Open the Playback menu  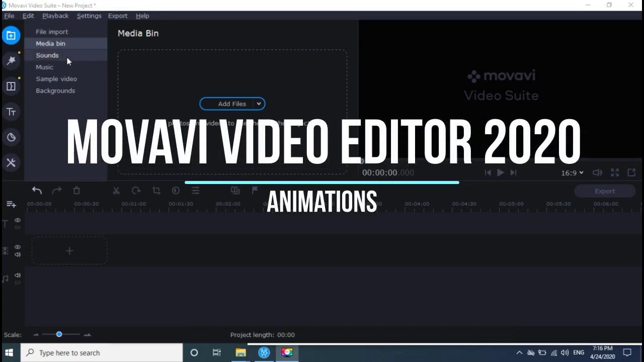coord(55,16)
